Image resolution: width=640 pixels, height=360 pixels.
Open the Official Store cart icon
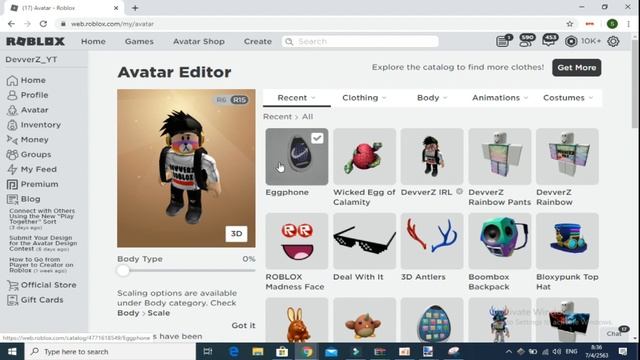(13, 285)
